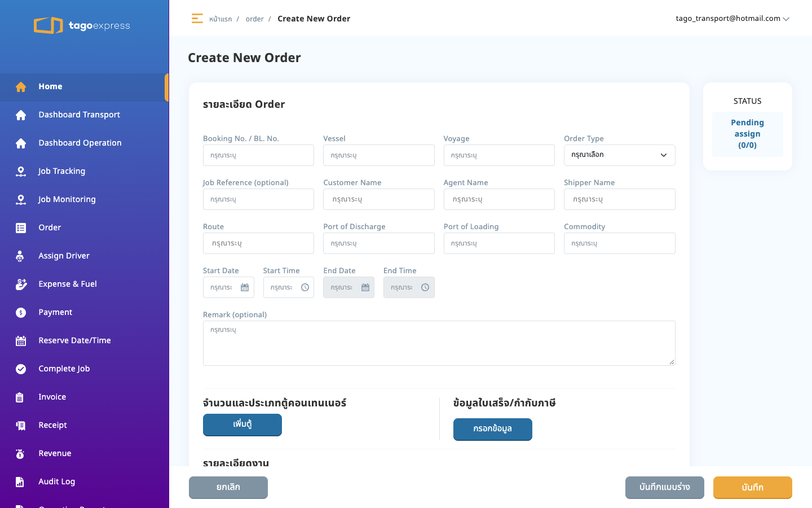Click the Assign Driver person icon
This screenshot has width=812, height=508.
click(20, 256)
